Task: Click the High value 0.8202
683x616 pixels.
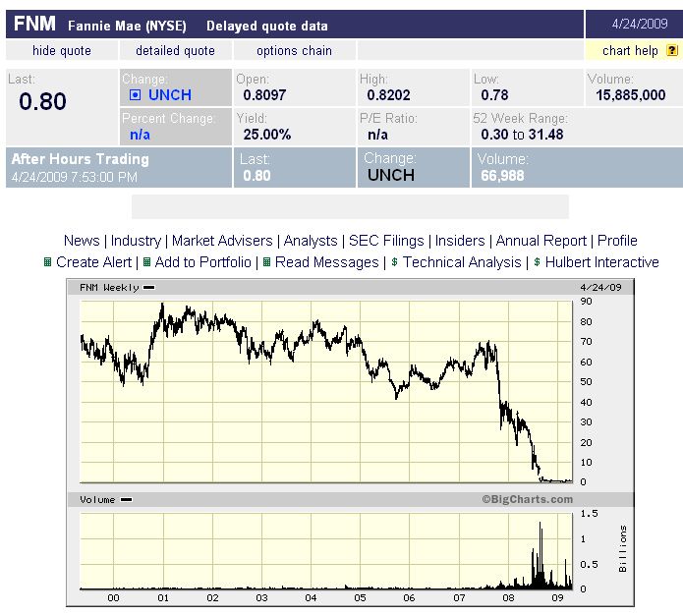Action: (388, 95)
